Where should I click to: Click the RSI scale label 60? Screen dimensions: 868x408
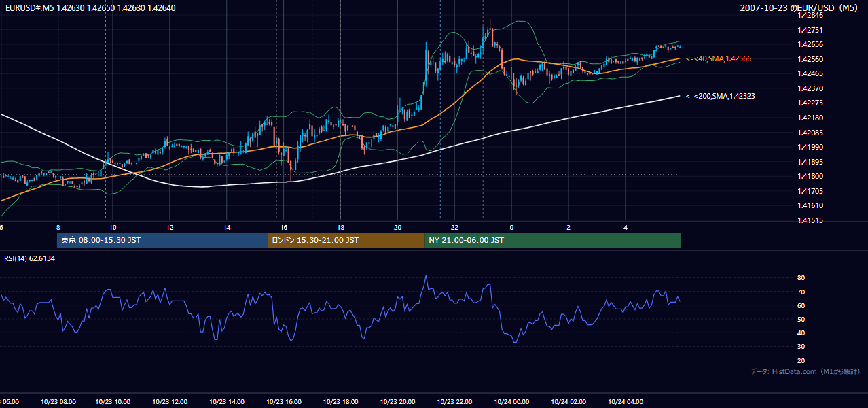(x=801, y=305)
